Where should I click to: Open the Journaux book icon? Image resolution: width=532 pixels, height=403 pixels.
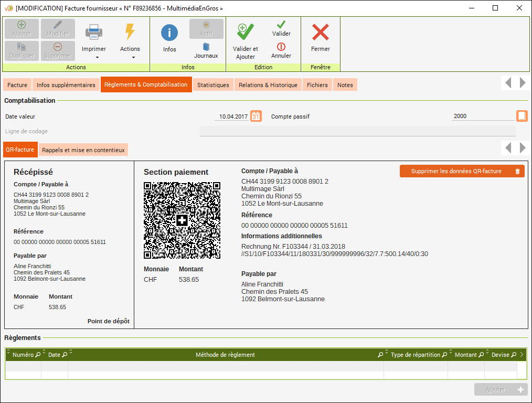pos(206,47)
